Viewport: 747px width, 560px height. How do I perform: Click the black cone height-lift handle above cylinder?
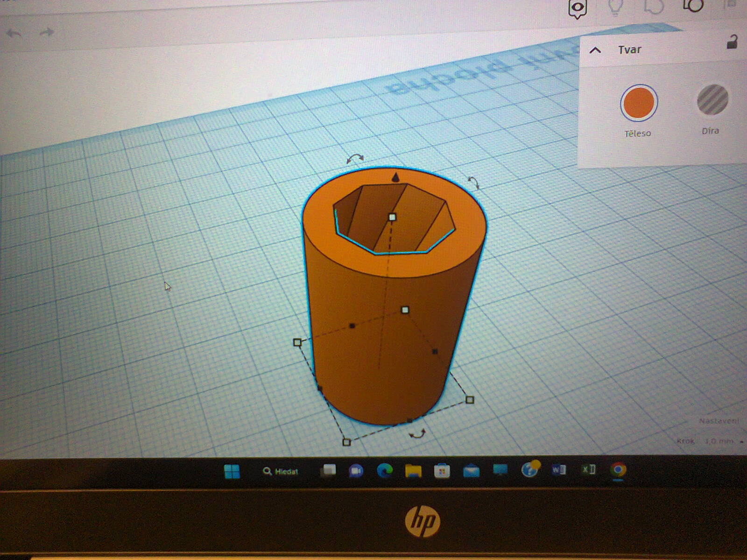[x=395, y=177]
